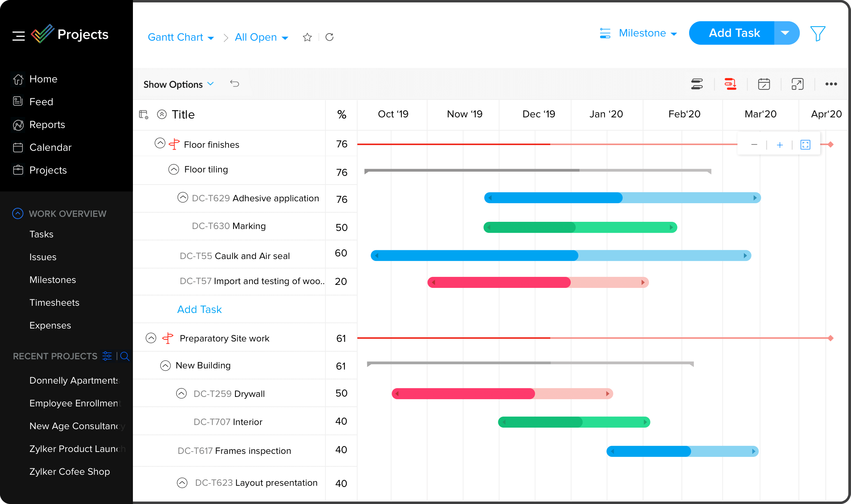
Task: Click the Milestone settings icon
Action: coord(605,33)
